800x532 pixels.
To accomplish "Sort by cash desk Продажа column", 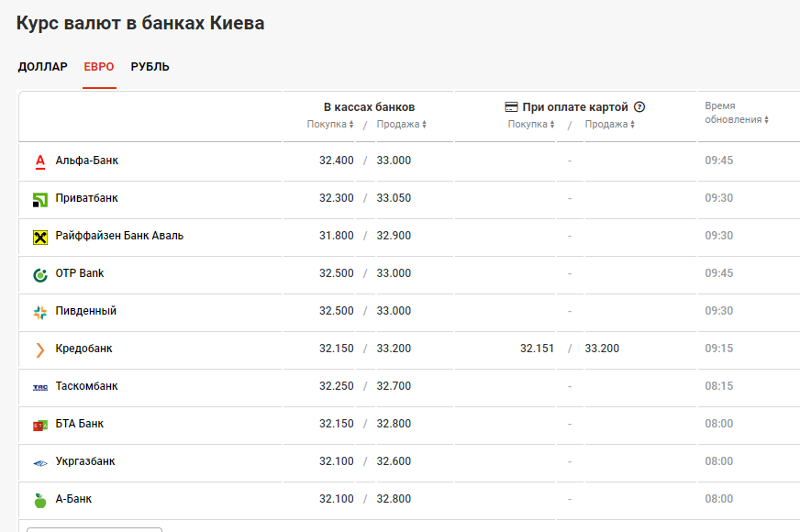I will [x=402, y=124].
